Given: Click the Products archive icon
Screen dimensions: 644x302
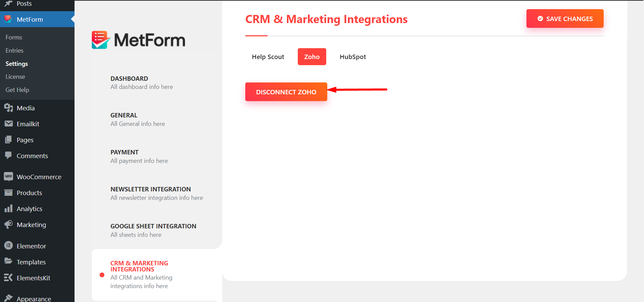Looking at the screenshot, I should [8, 193].
